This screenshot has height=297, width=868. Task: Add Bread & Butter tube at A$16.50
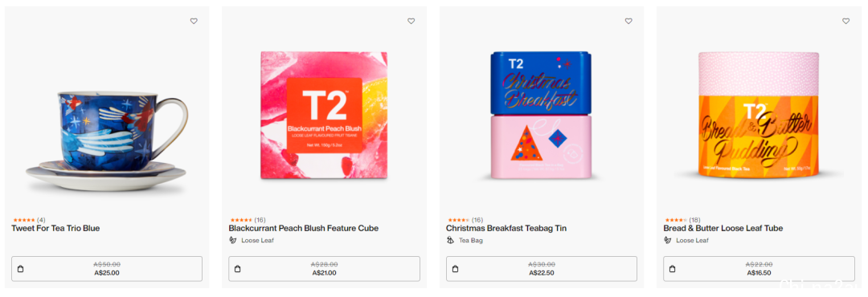pos(759,269)
